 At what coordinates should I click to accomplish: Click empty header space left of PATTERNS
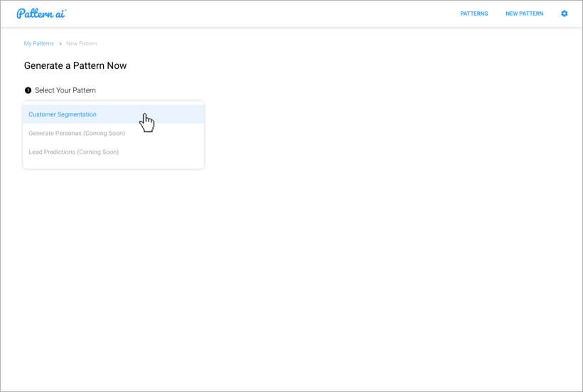coord(284,13)
